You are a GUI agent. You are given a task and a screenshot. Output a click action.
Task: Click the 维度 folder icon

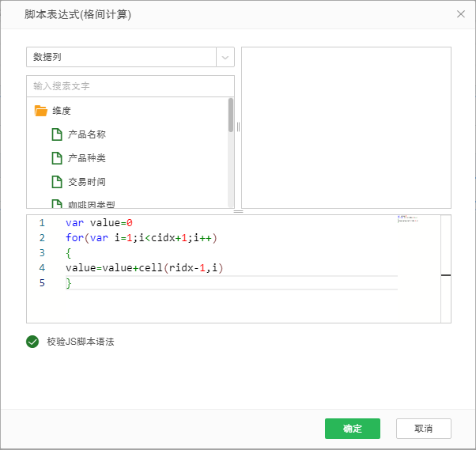point(41,111)
